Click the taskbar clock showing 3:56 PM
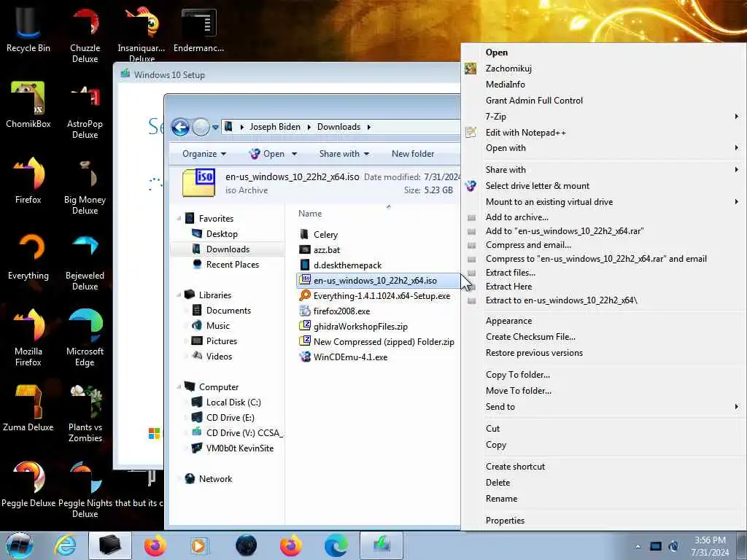This screenshot has width=747, height=560. tap(710, 546)
